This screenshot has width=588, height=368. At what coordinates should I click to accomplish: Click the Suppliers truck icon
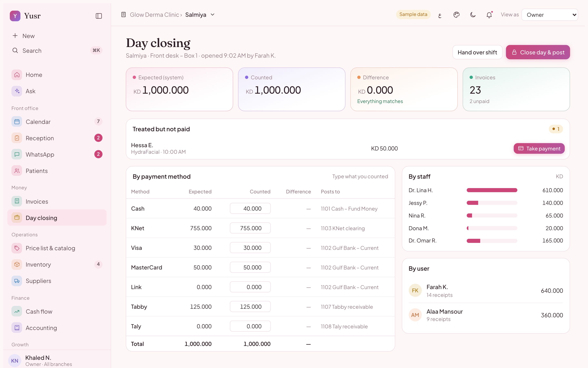tap(17, 281)
